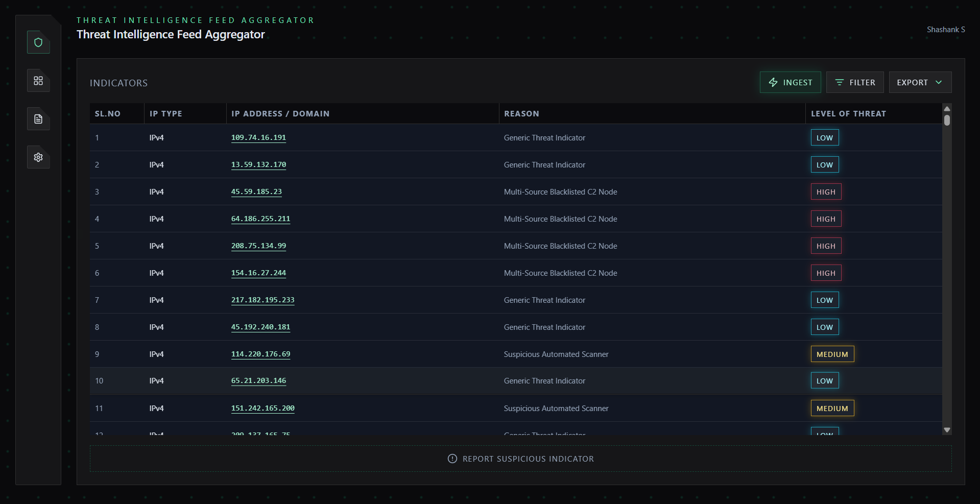Click Generic Threat Indicator in row 7

(x=544, y=300)
